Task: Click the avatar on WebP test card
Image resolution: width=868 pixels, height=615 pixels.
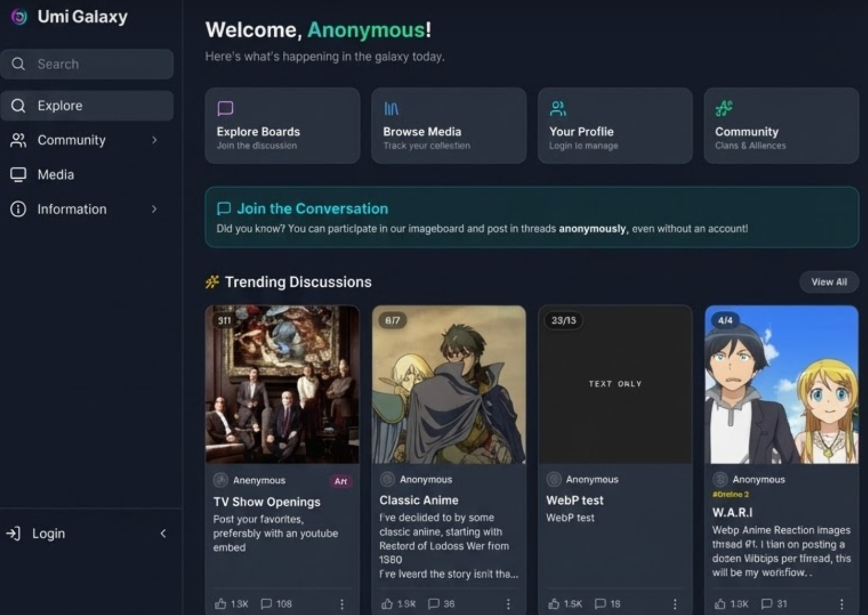Action: (554, 479)
